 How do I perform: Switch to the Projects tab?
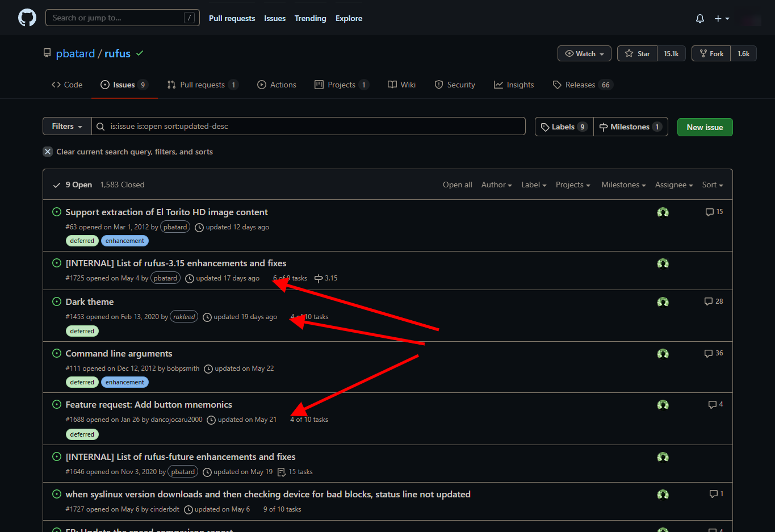(341, 85)
